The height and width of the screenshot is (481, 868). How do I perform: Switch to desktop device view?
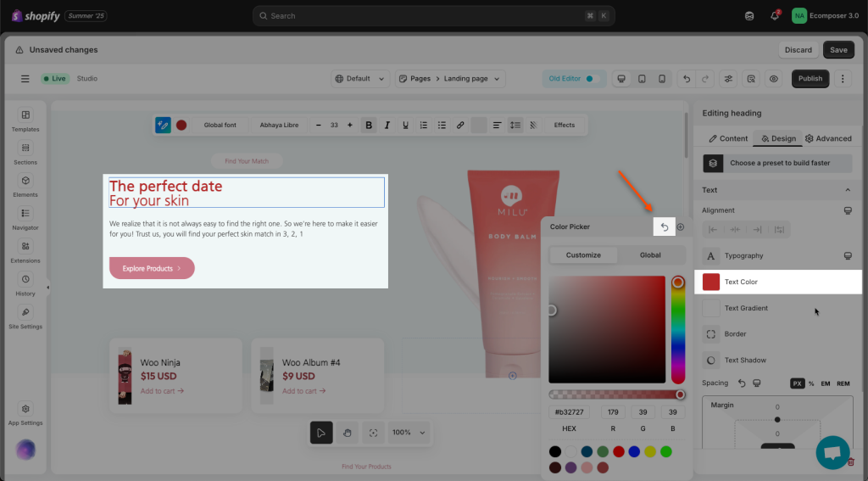(621, 79)
